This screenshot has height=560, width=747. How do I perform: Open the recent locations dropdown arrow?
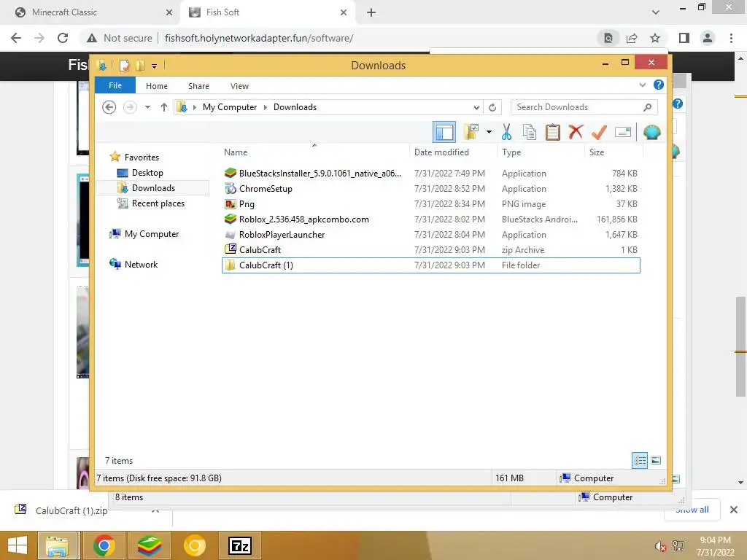click(x=147, y=107)
